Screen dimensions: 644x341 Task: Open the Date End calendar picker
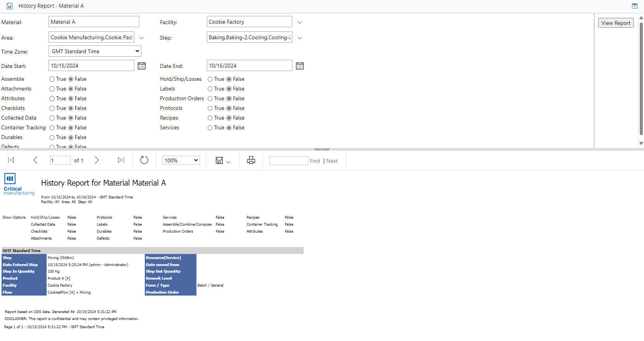point(300,66)
